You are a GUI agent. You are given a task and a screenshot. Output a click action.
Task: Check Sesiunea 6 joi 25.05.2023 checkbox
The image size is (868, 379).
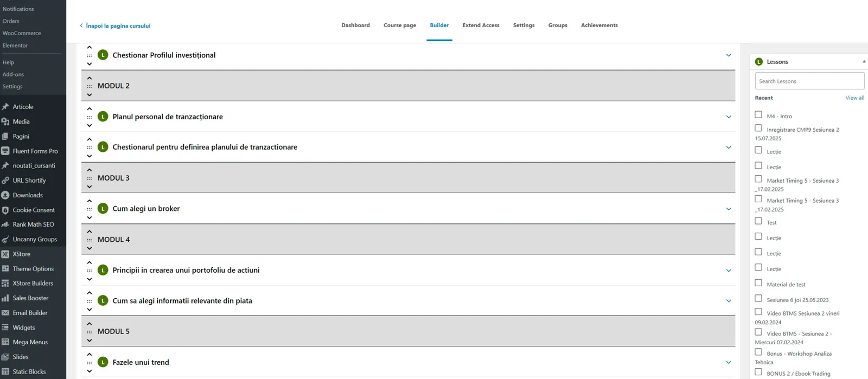click(x=758, y=298)
